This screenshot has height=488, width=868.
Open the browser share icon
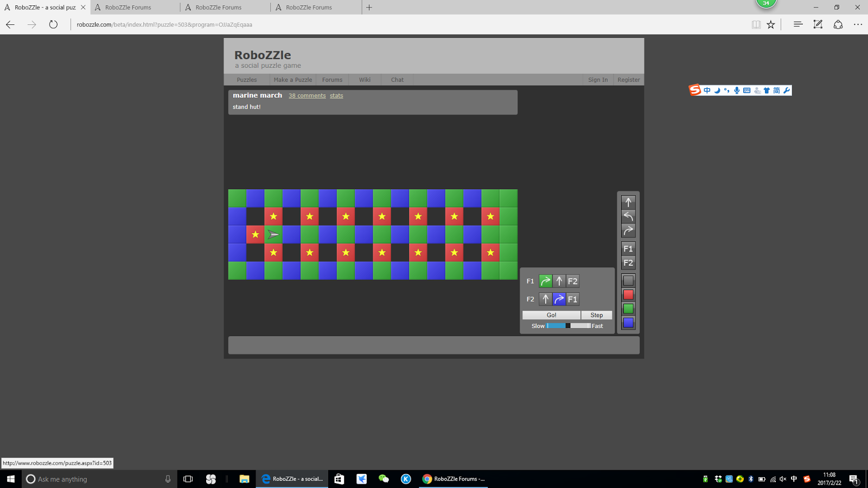pyautogui.click(x=838, y=24)
